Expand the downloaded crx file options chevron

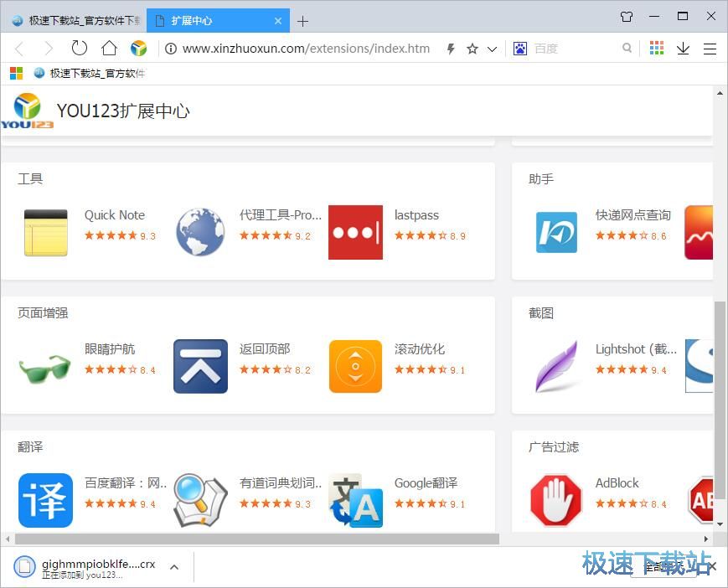(x=174, y=567)
